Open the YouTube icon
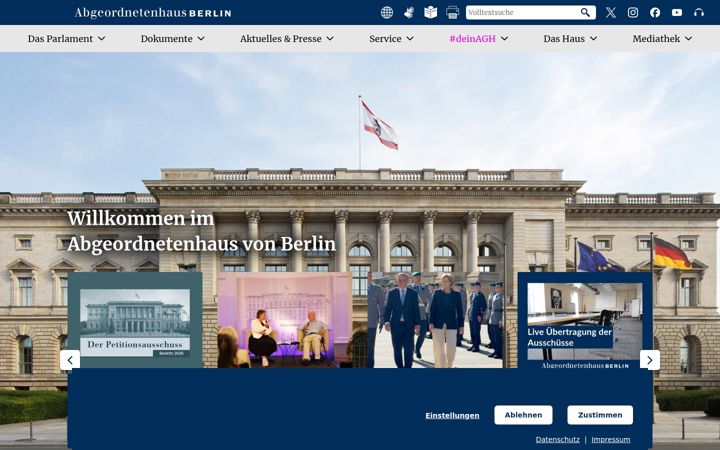The height and width of the screenshot is (450, 720). pyautogui.click(x=677, y=12)
